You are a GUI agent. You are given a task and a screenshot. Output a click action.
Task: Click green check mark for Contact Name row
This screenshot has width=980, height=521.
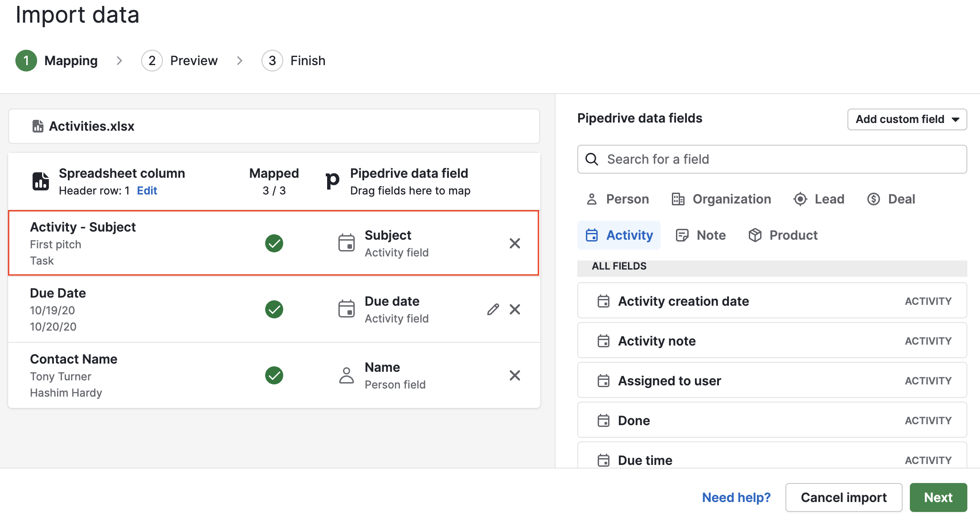274,375
